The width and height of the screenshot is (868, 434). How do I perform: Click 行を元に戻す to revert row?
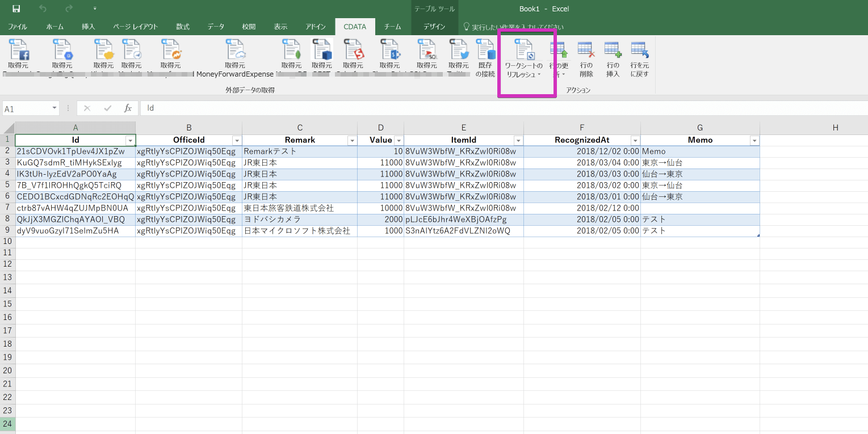coord(639,60)
